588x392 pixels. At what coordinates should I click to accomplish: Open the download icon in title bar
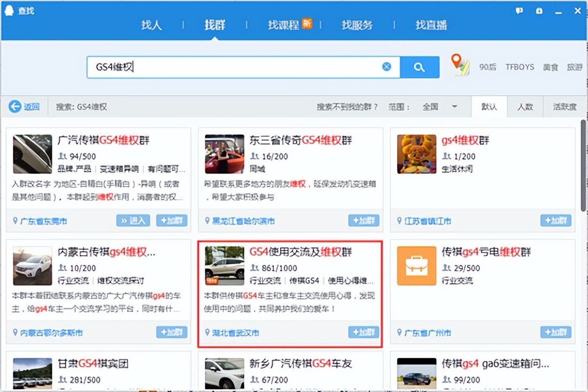coord(539,11)
